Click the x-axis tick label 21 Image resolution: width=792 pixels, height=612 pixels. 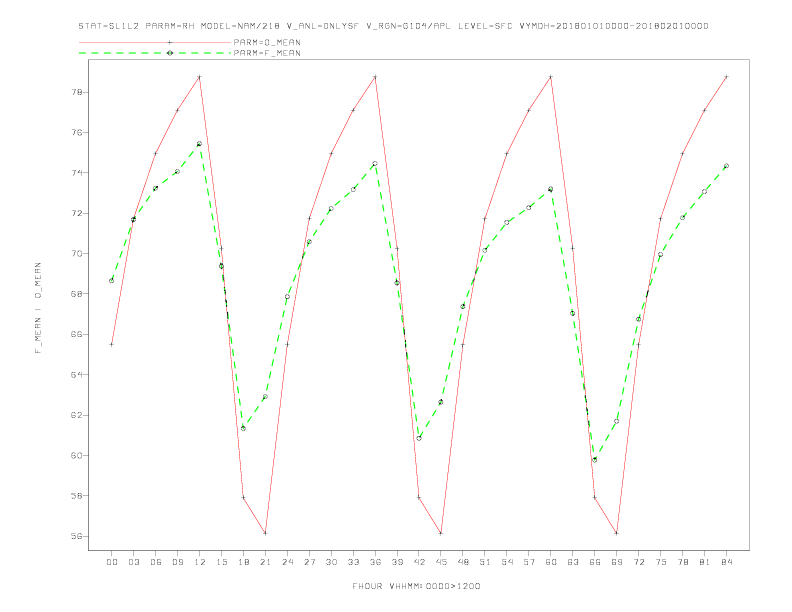tap(265, 562)
